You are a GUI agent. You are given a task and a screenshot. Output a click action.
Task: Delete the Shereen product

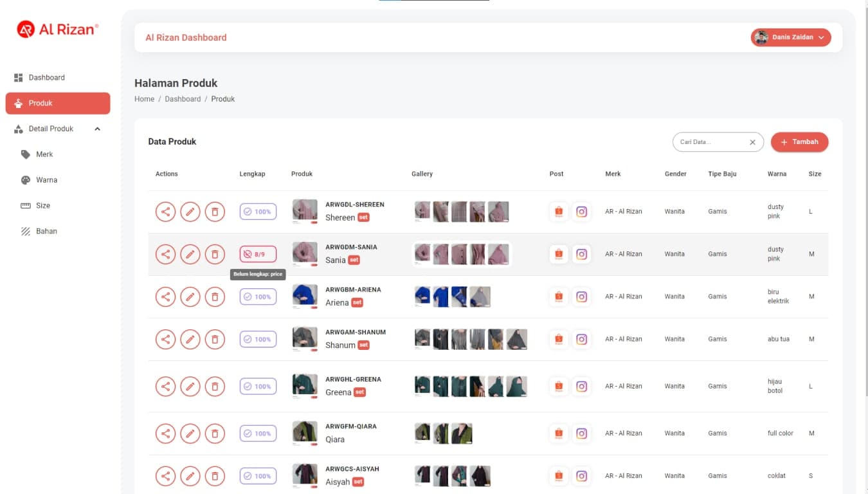[x=215, y=212]
